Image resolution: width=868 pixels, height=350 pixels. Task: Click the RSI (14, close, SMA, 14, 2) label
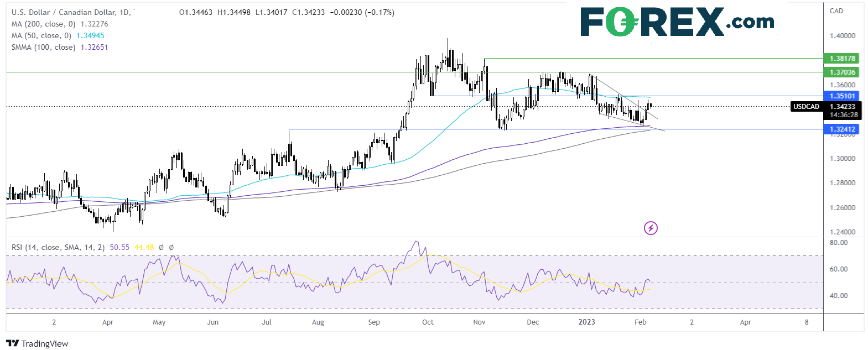tap(58, 247)
